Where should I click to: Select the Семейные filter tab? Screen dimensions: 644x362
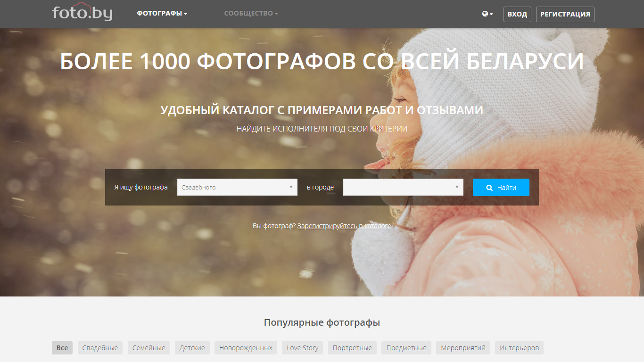pyautogui.click(x=149, y=348)
